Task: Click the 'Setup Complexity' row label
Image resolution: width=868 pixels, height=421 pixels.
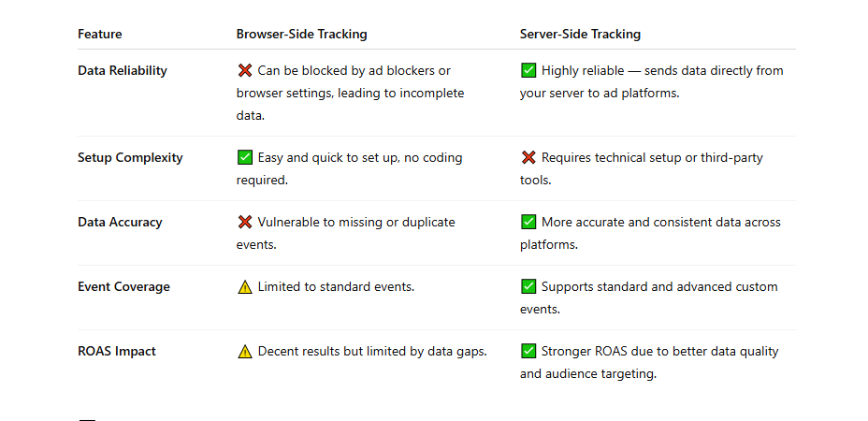Action: click(130, 158)
